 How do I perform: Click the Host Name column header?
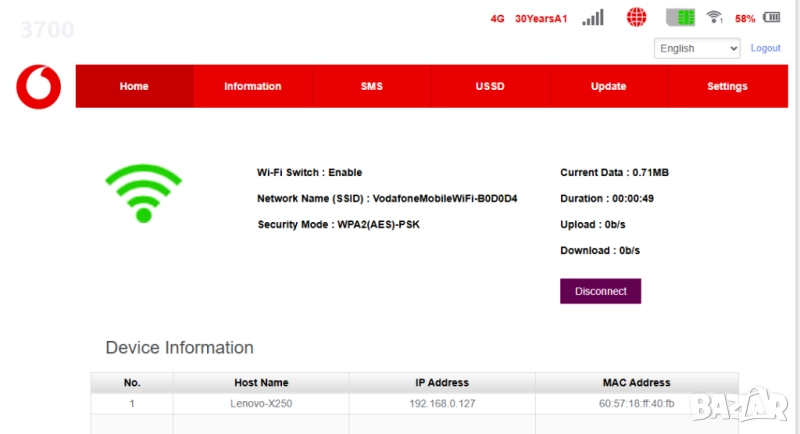[x=261, y=382]
